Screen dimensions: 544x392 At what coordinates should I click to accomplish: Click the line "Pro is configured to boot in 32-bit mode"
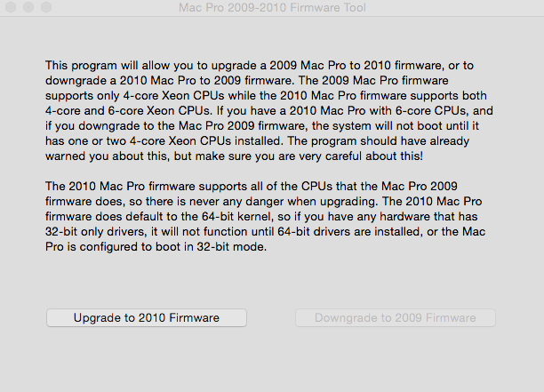point(156,246)
